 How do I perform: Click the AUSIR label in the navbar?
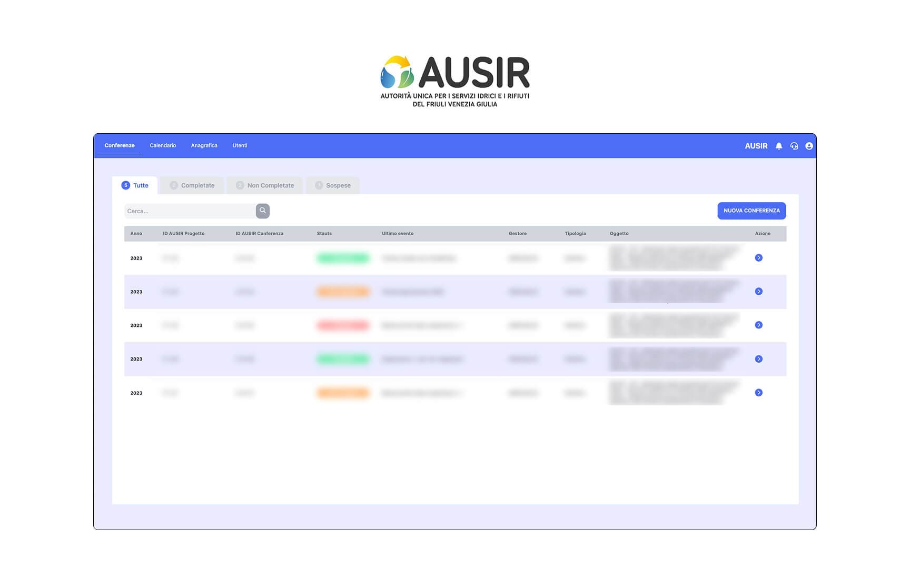[x=756, y=146]
